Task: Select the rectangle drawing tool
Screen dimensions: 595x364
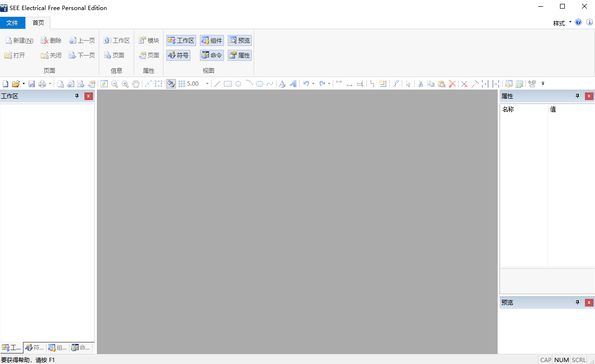Action: point(228,84)
